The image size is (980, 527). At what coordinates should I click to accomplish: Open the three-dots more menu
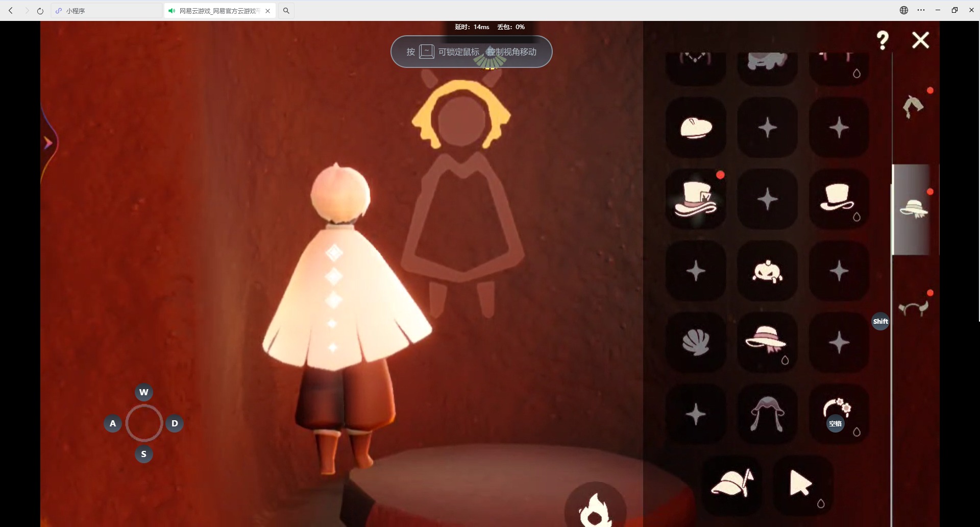[921, 10]
